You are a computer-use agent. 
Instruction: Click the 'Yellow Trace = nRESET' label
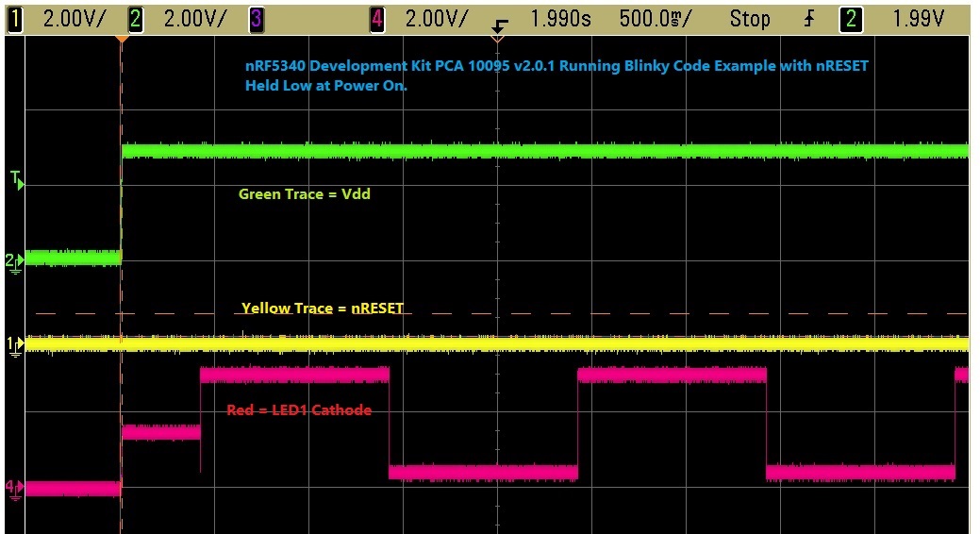323,309
